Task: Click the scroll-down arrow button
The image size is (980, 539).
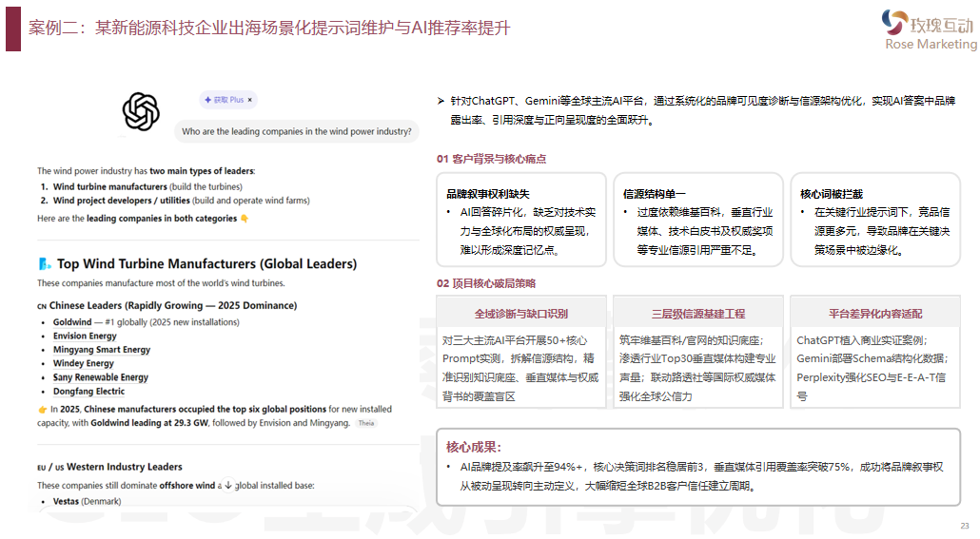Action: (228, 485)
